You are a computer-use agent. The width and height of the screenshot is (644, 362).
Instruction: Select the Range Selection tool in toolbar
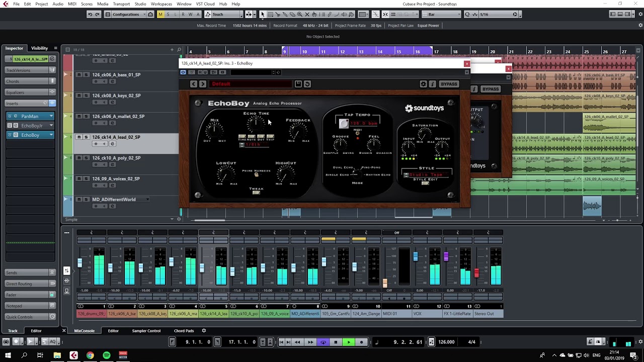point(270,15)
